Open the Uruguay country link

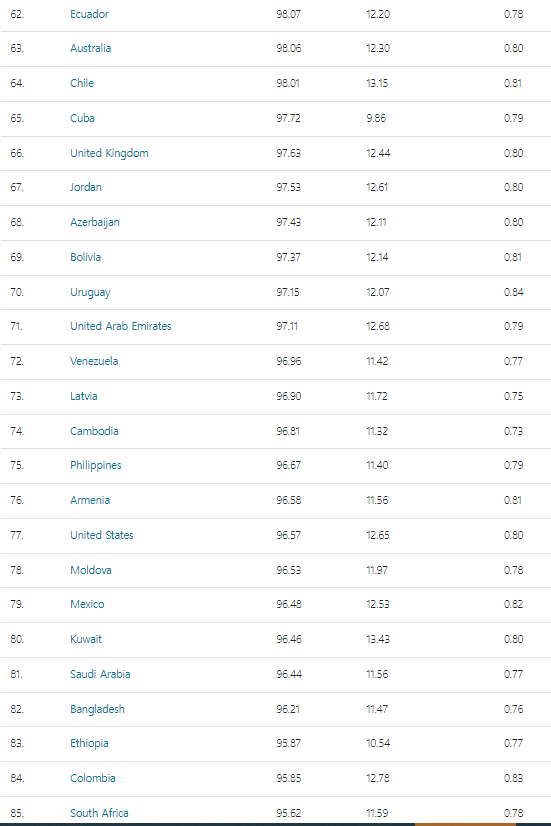pos(90,292)
